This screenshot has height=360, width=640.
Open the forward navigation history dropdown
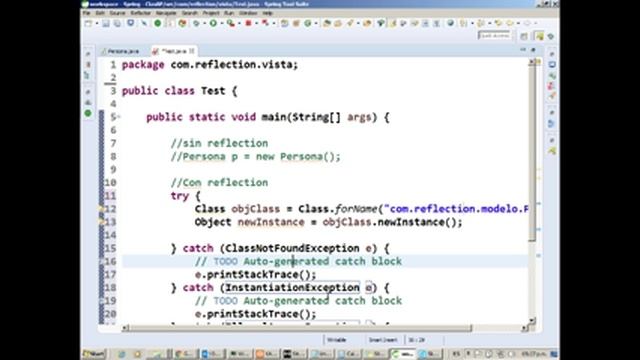(536, 23)
